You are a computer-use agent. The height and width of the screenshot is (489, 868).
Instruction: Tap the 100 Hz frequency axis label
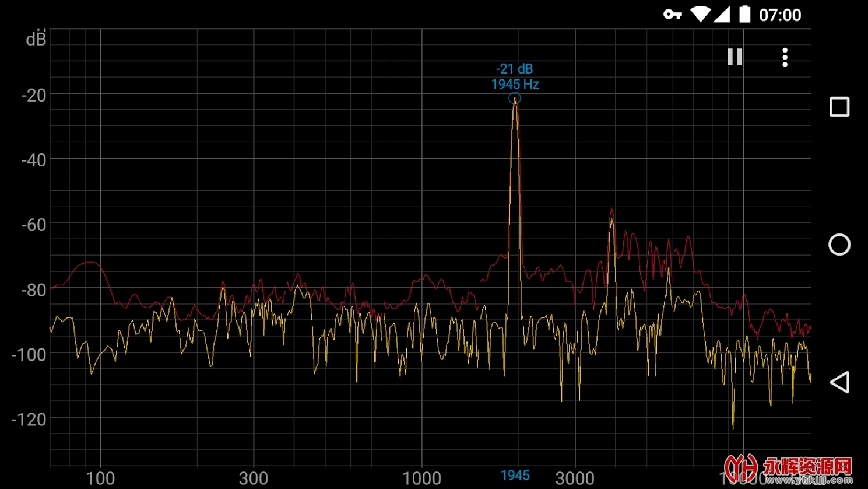point(100,478)
